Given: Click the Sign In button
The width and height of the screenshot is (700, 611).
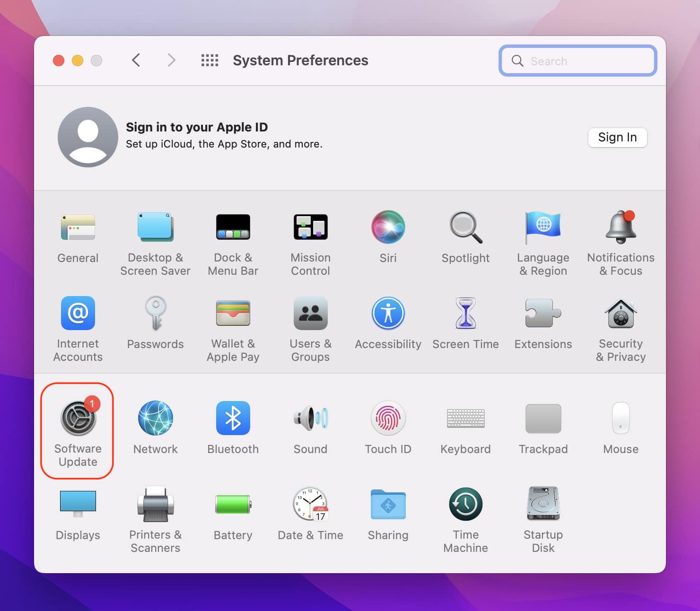Looking at the screenshot, I should coord(617,137).
